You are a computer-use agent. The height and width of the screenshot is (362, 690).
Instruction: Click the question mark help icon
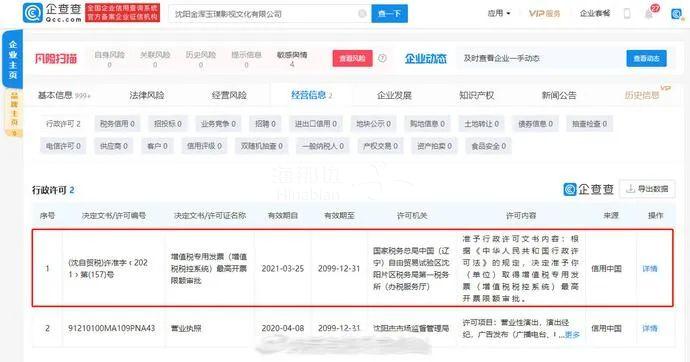[382, 58]
